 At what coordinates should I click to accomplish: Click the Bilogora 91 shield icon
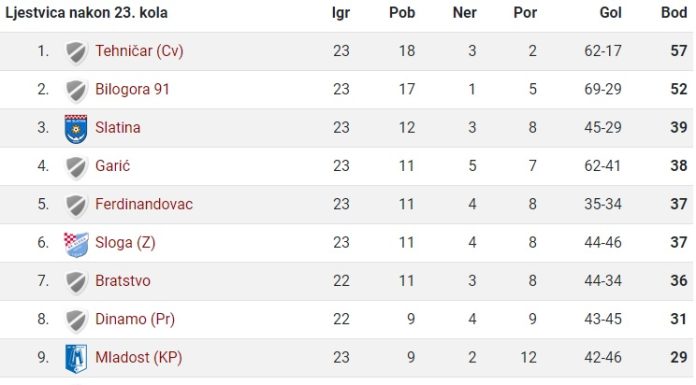[x=76, y=91]
